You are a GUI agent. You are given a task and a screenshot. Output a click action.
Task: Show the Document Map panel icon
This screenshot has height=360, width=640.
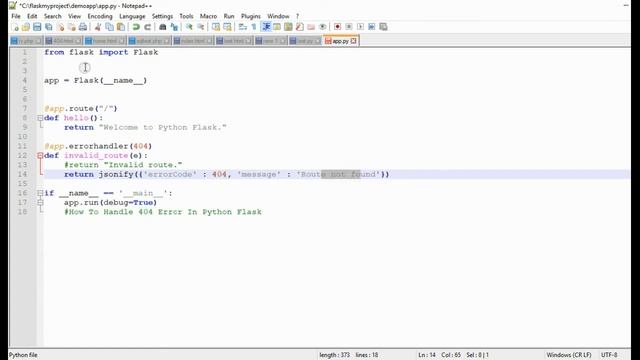tap(288, 27)
